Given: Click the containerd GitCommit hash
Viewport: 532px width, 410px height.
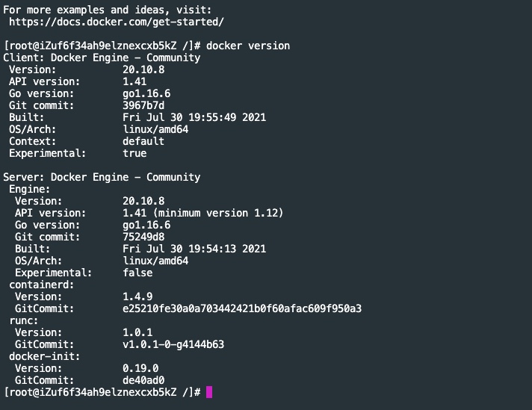Looking at the screenshot, I should pos(242,308).
